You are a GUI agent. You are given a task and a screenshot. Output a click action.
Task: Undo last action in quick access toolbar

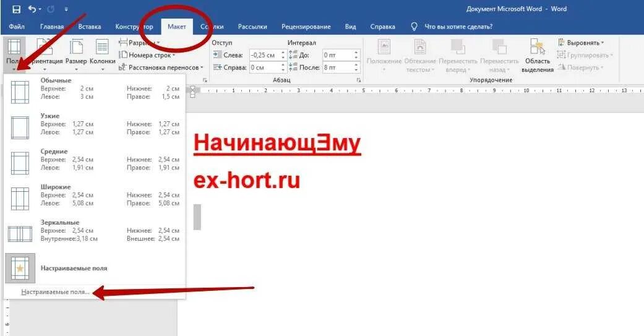[32, 9]
